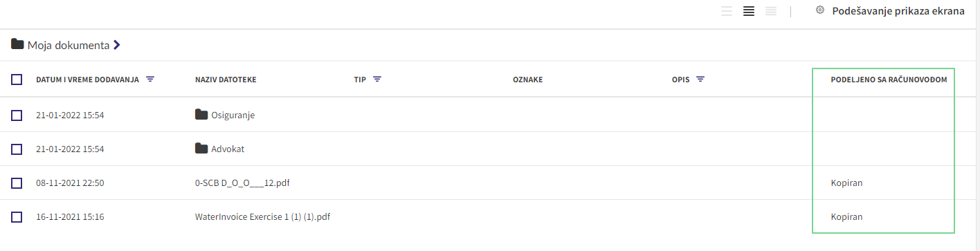Click the Moja dokumenta folder icon

click(x=18, y=44)
